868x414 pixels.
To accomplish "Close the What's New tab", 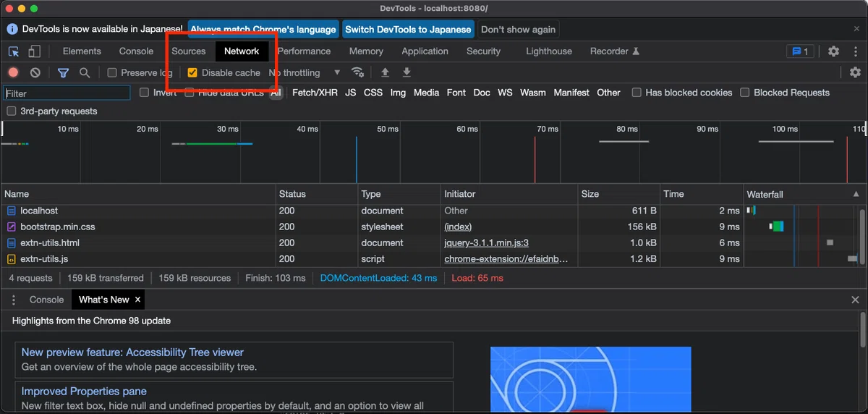I will click(x=137, y=300).
